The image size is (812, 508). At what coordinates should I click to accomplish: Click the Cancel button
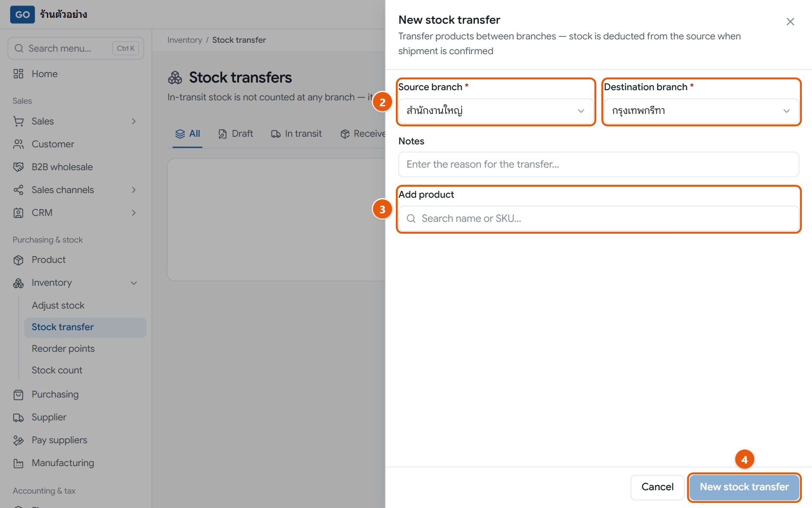pos(657,487)
